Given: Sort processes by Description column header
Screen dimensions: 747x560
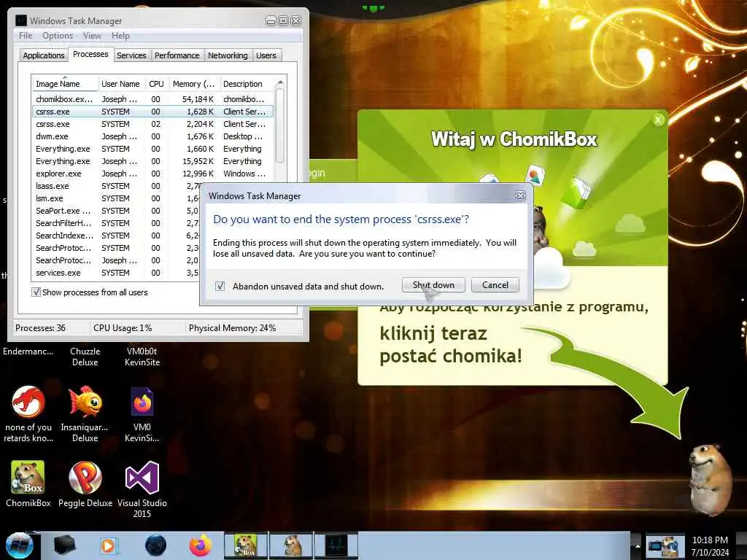Looking at the screenshot, I should pyautogui.click(x=247, y=84).
